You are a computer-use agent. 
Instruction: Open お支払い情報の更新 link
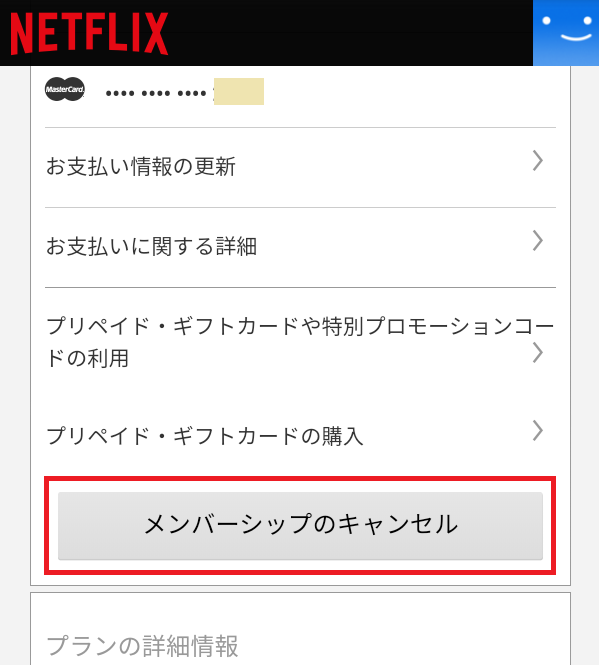(140, 166)
